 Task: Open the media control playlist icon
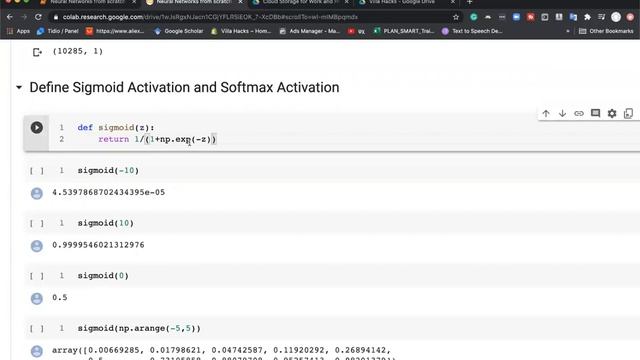point(601,17)
